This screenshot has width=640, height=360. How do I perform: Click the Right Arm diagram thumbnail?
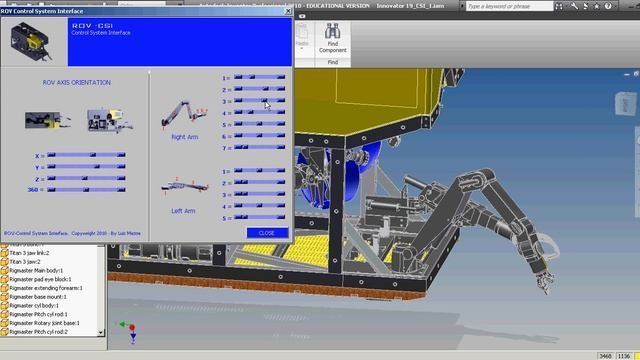pos(184,114)
